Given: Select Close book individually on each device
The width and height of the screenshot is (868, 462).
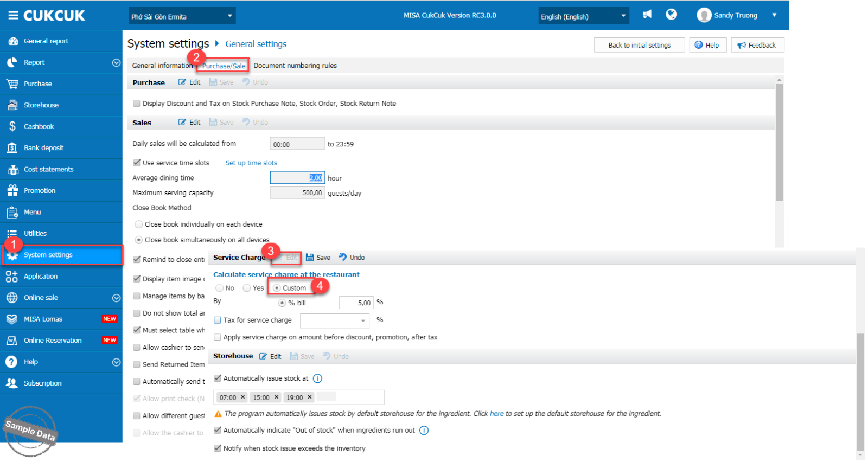Looking at the screenshot, I should coord(139,224).
